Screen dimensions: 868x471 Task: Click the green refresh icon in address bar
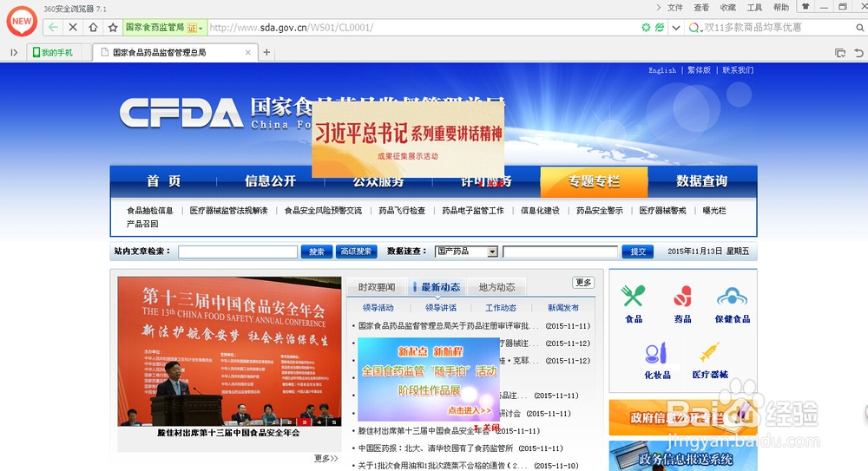click(646, 27)
